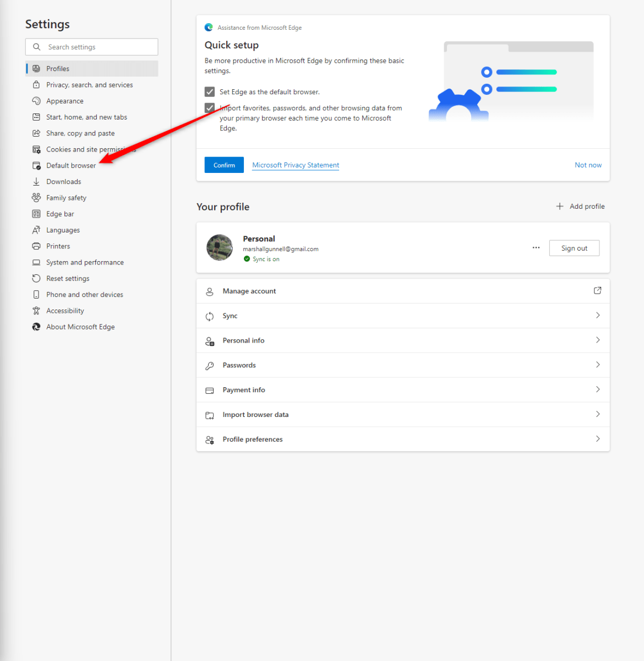Click the Sync circular arrows icon

coord(210,316)
